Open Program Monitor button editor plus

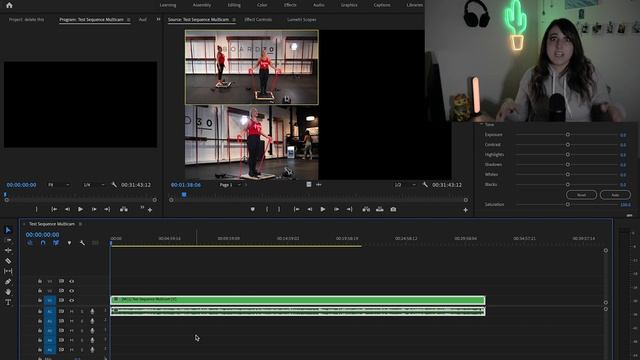click(x=150, y=210)
